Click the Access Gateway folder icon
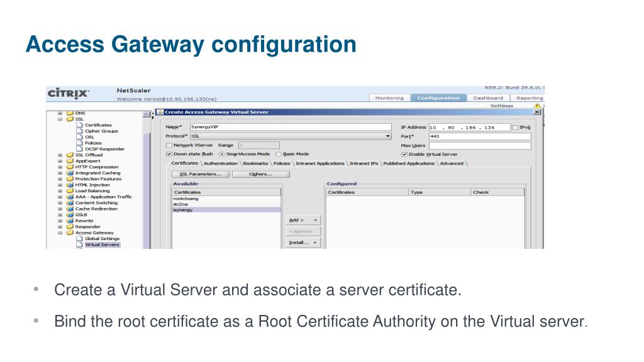This screenshot has height=362, width=644. pos(70,233)
